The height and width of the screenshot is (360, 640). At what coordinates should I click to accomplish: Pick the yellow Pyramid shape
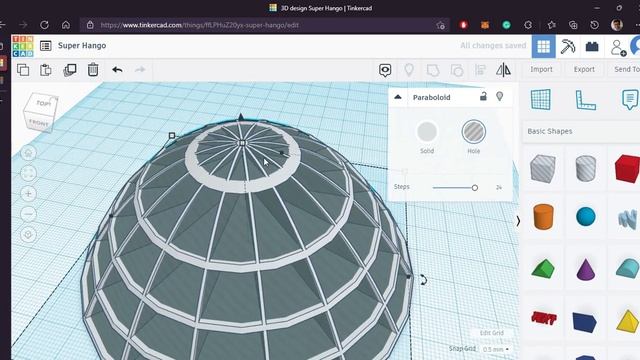pos(627,321)
